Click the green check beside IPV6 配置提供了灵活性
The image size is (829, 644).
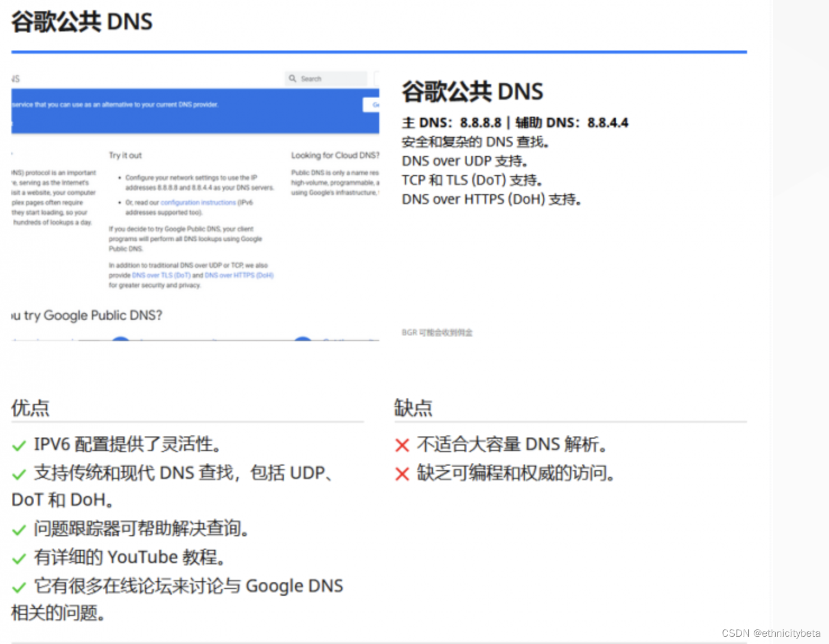click(19, 446)
